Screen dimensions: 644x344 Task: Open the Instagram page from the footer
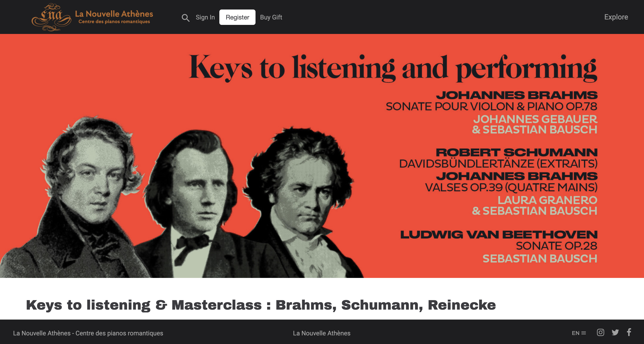600,332
